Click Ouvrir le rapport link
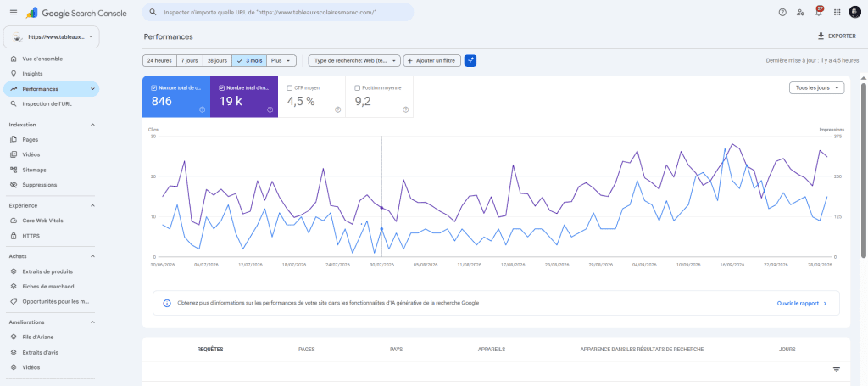Screen dimensions: 868x386 click(x=802, y=304)
